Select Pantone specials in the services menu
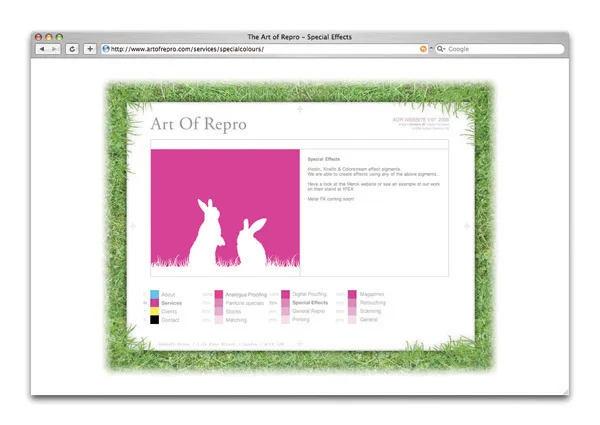The image size is (600, 425). click(x=245, y=303)
